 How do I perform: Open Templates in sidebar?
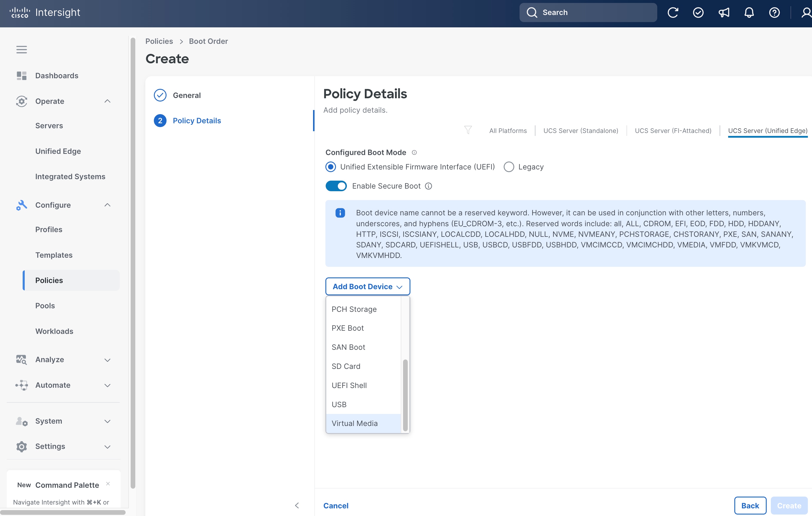pyautogui.click(x=54, y=255)
